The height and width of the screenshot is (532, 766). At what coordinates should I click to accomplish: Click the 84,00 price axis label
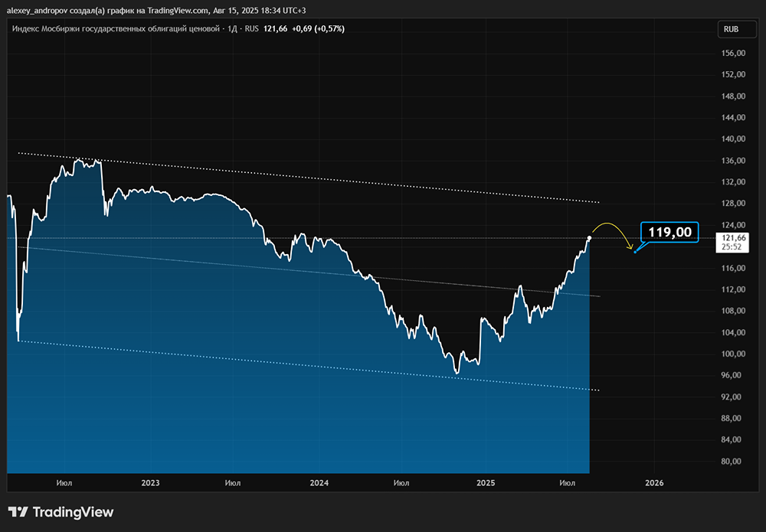click(x=733, y=439)
